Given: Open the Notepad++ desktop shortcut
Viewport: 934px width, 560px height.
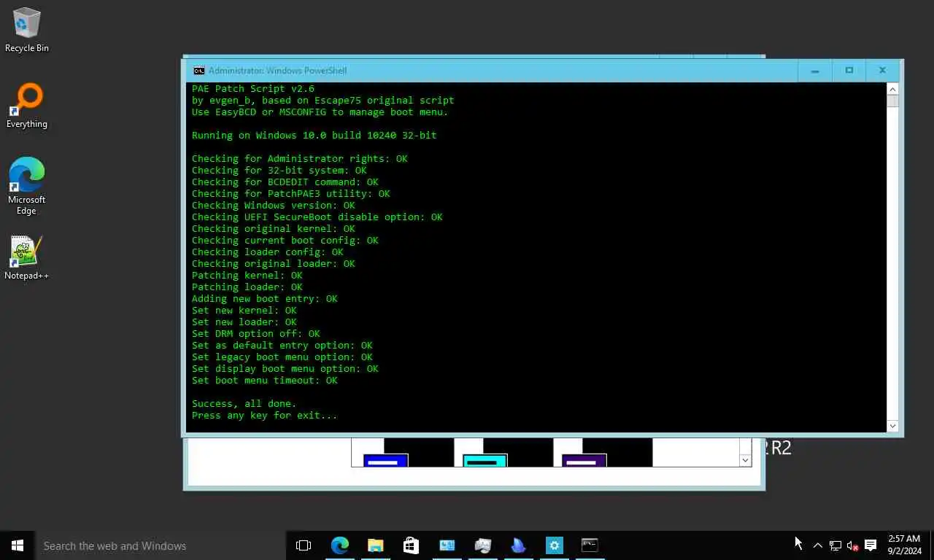Looking at the screenshot, I should tap(27, 257).
